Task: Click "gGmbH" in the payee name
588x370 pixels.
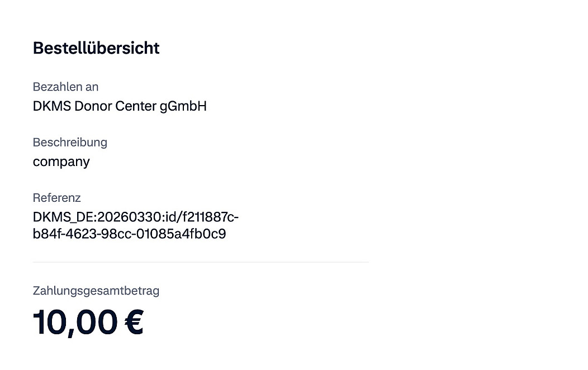Action: click(183, 106)
